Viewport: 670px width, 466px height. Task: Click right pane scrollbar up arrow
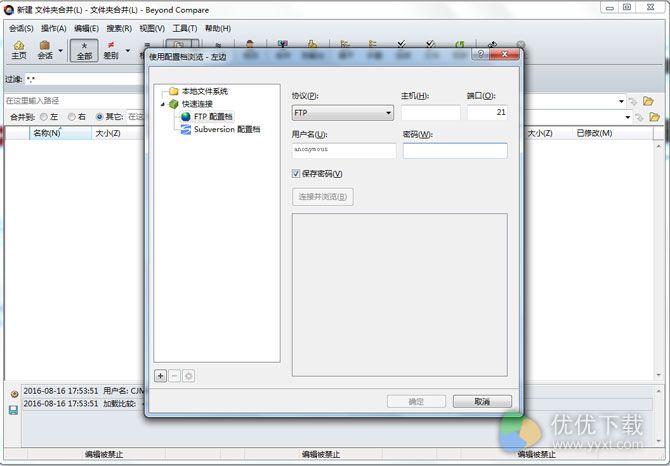658,146
